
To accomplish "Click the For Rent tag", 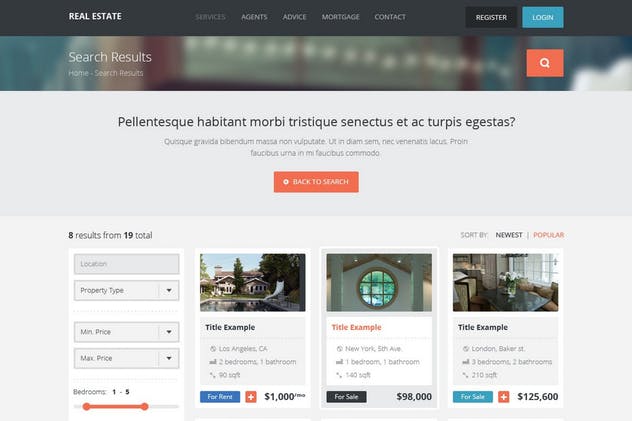I will (x=220, y=397).
